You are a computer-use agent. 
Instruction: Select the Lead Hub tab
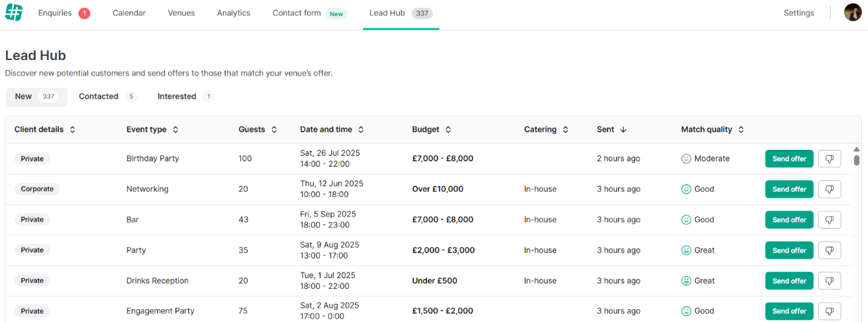click(x=401, y=14)
